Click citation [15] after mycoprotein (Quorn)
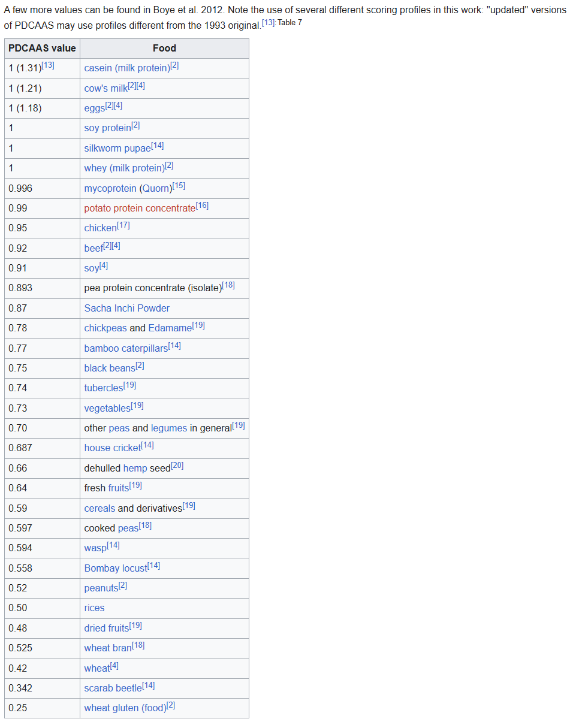Viewport: 570px width, 728px height. point(179,186)
